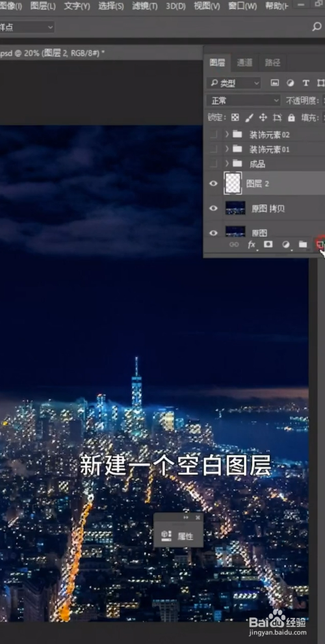Expand the collapsed 属性 panel arrows
This screenshot has width=325, height=644.
(x=187, y=518)
